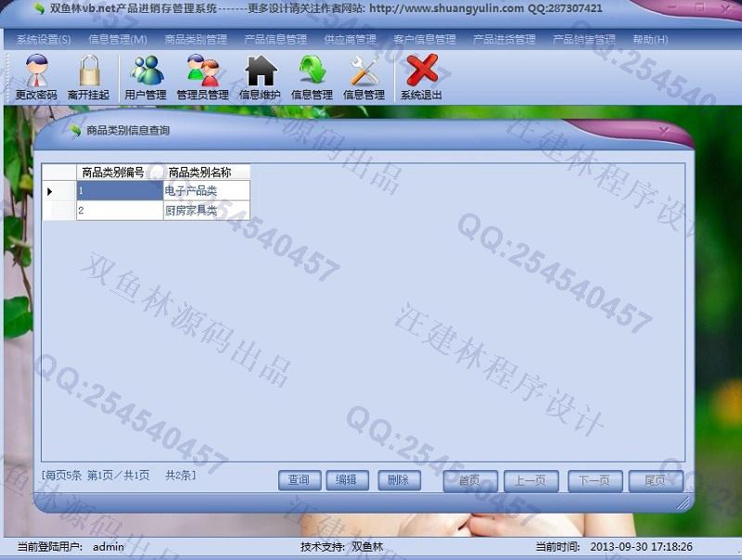The image size is (742, 560).
Task: Click the 商品类别信息查询 dialog title icon
Action: pyautogui.click(x=75, y=130)
